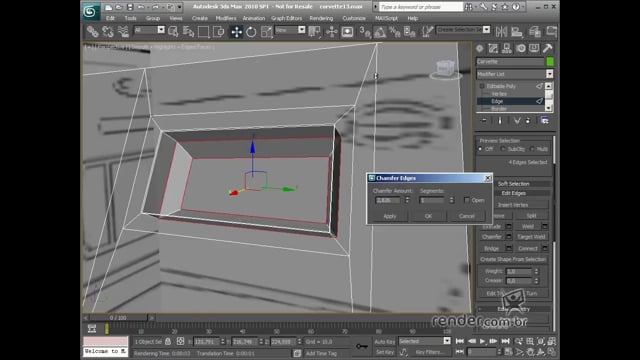Open Reference Coordinate System View dropdown
This screenshot has height=360, width=640.
(302, 30)
